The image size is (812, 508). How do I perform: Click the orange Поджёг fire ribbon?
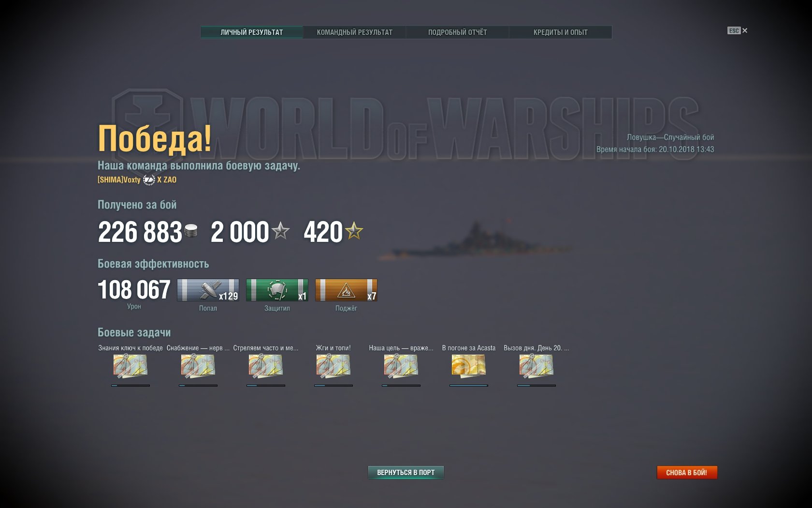[x=346, y=290]
